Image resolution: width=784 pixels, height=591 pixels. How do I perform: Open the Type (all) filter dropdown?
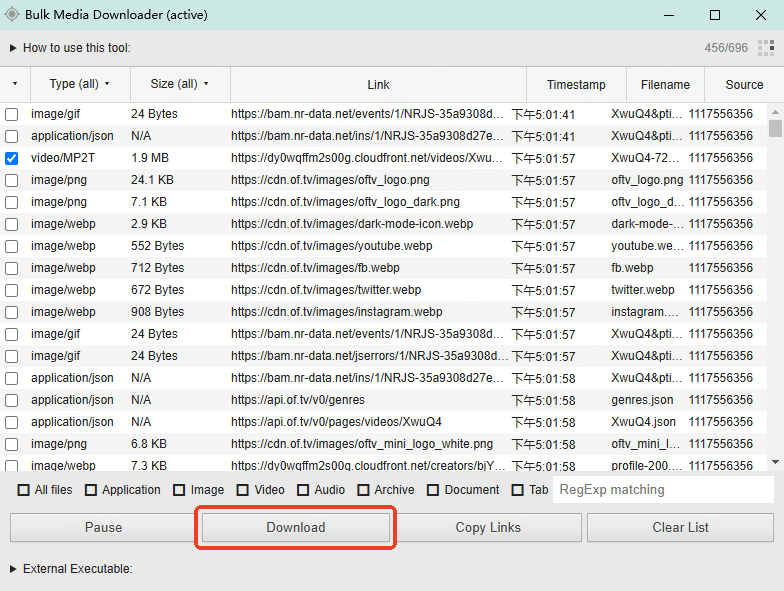click(80, 84)
